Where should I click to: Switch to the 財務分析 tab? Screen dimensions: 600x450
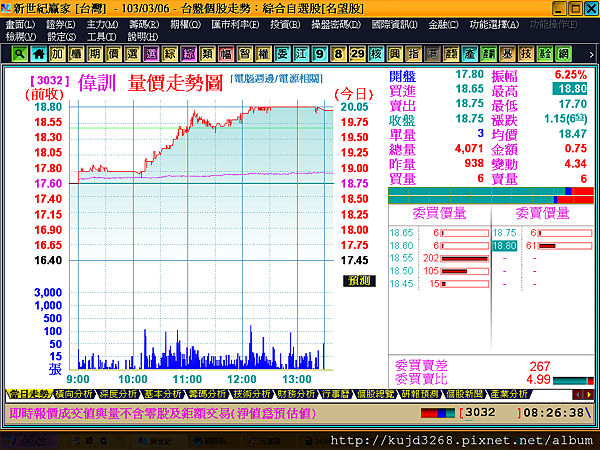click(x=297, y=394)
